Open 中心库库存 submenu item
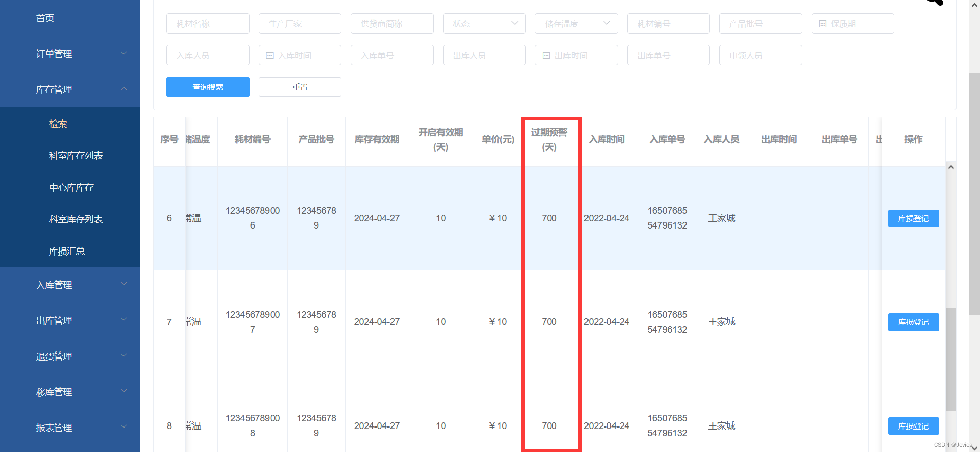Viewport: 980px width, 452px height. [71, 187]
